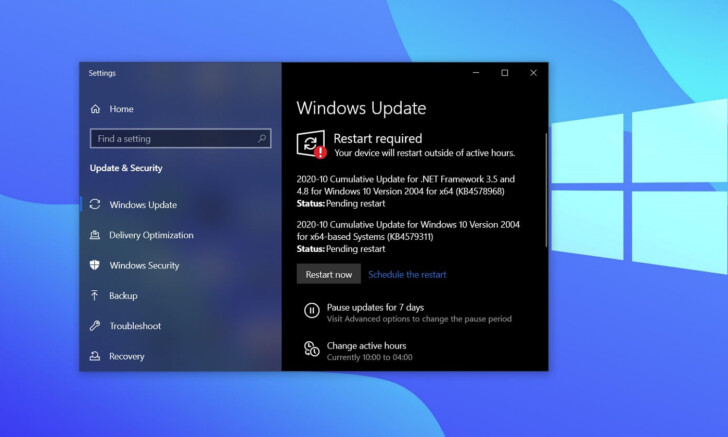Close the Settings window
This screenshot has height=437, width=728.
pos(533,73)
